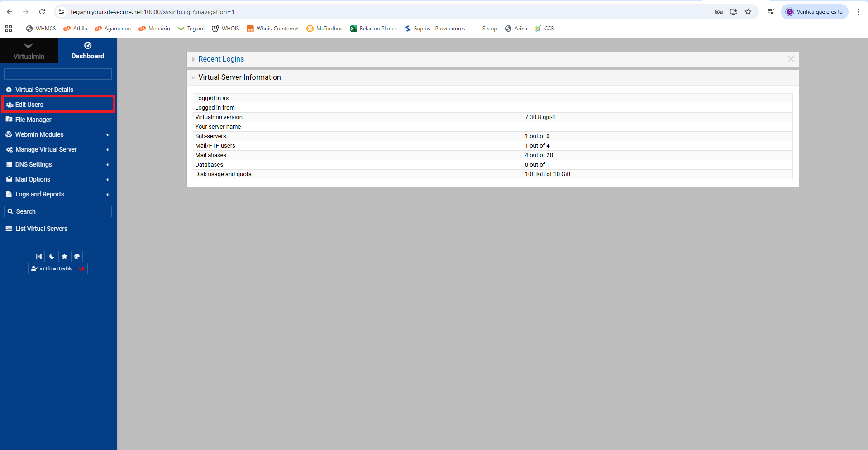Screen dimensions: 868x450
Task: Collapse the sidebar navigation menu
Action: 39,256
